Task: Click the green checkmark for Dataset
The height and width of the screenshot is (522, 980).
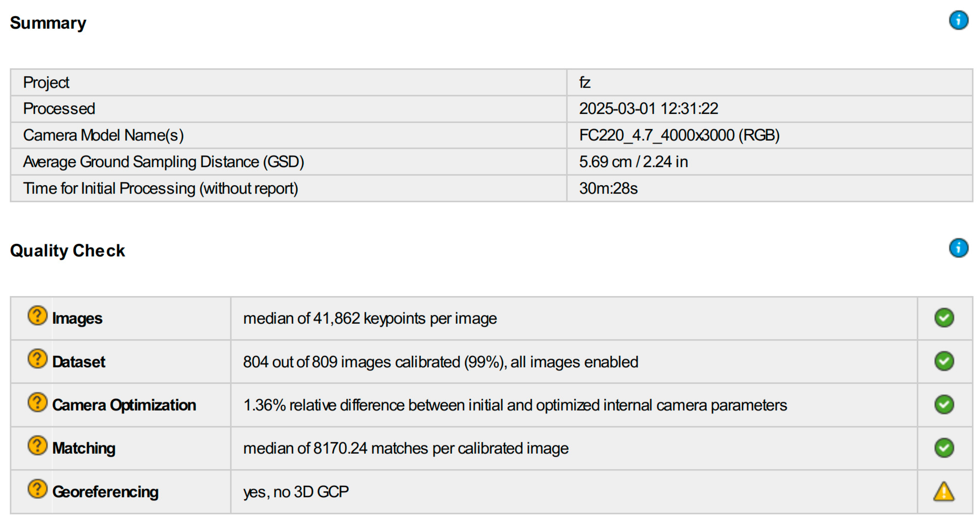Action: click(x=943, y=361)
